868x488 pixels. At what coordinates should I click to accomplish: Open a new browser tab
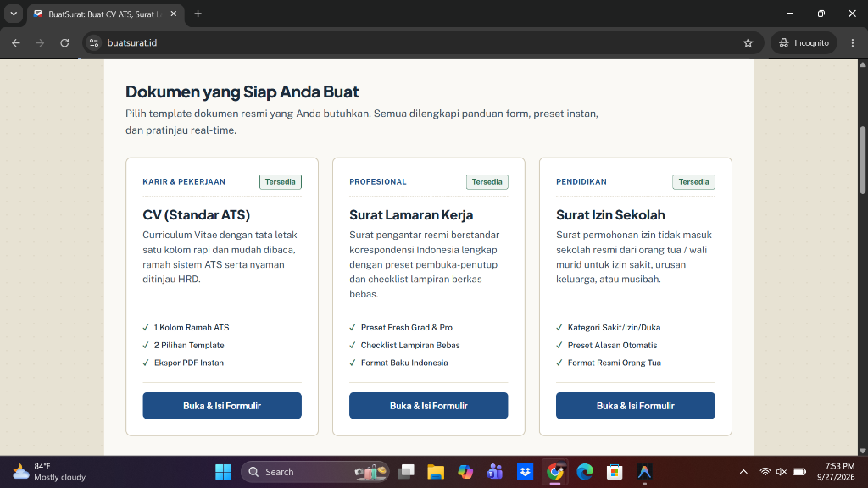(x=198, y=14)
